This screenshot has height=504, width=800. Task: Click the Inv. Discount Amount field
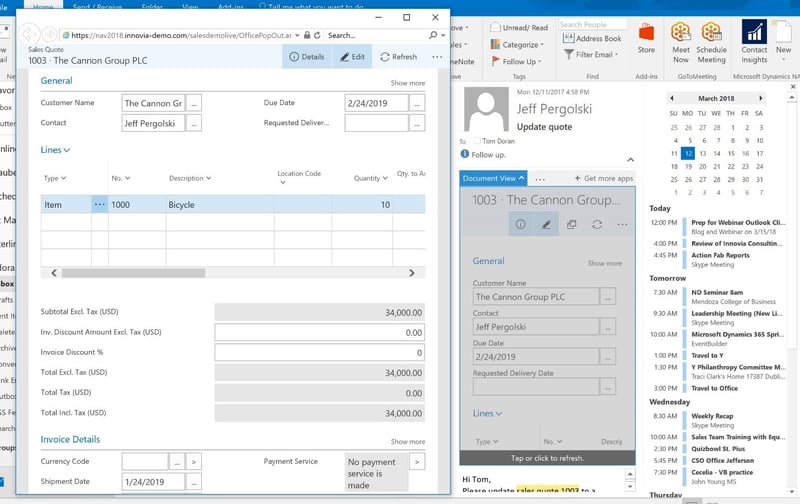click(x=319, y=333)
